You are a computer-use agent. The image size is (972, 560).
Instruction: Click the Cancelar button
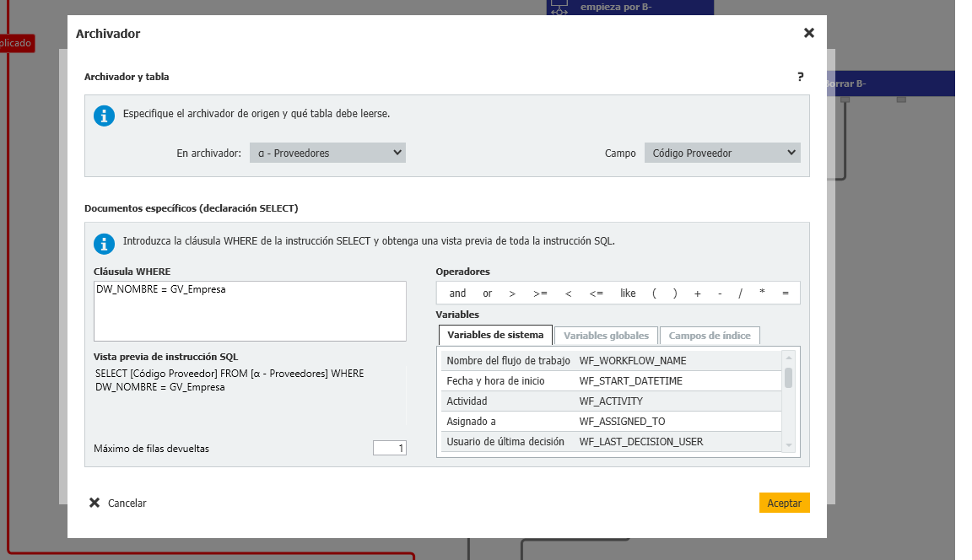point(118,503)
